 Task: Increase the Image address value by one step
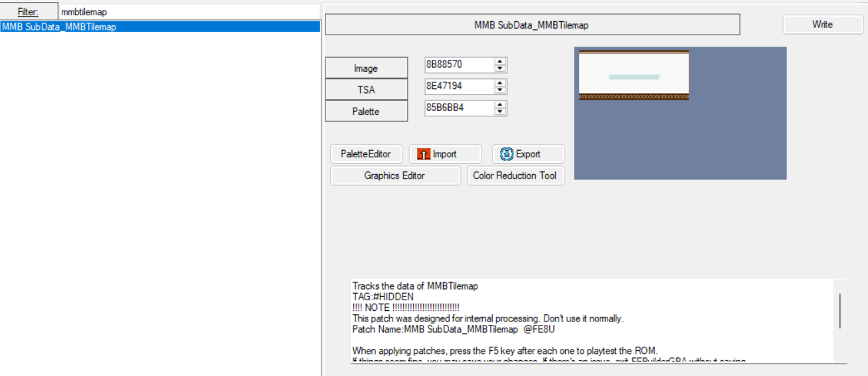point(500,61)
